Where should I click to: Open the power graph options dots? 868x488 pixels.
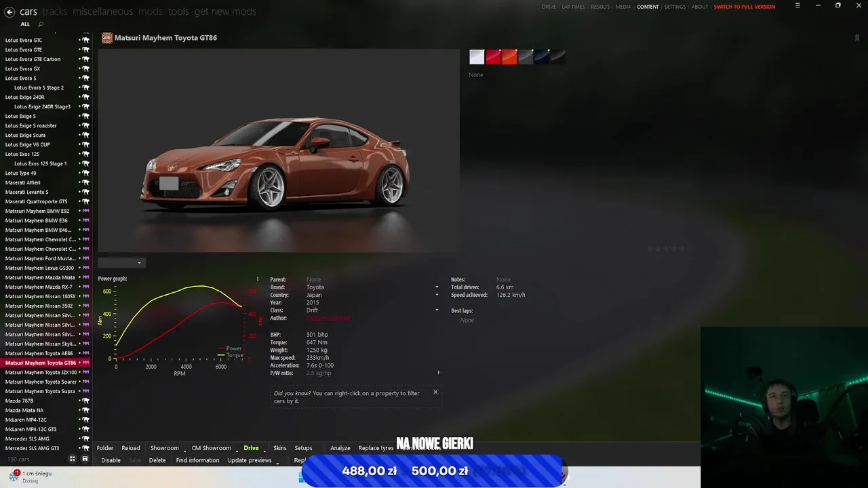(x=258, y=279)
